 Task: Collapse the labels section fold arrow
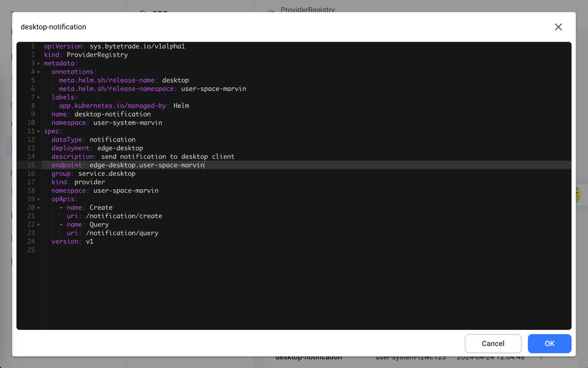38,98
